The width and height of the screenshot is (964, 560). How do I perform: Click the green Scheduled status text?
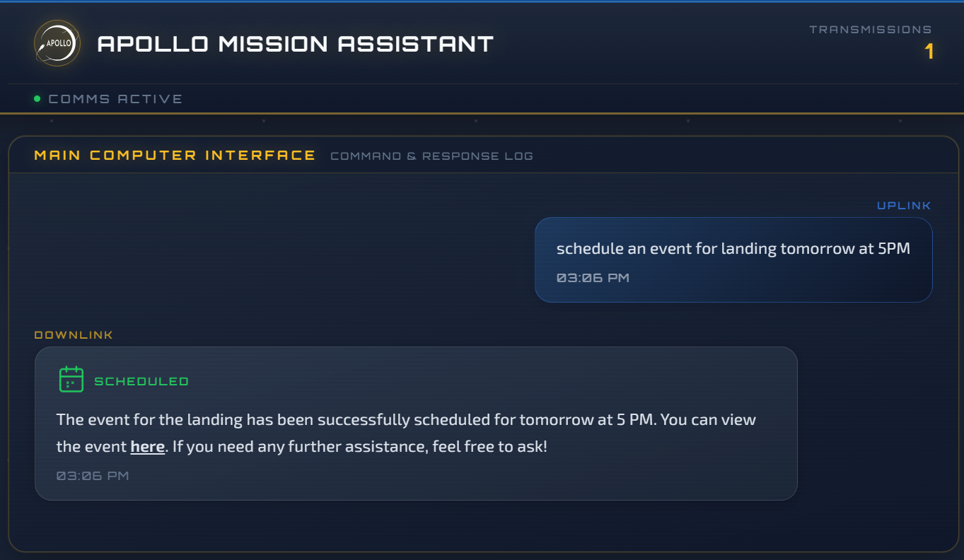click(x=141, y=382)
